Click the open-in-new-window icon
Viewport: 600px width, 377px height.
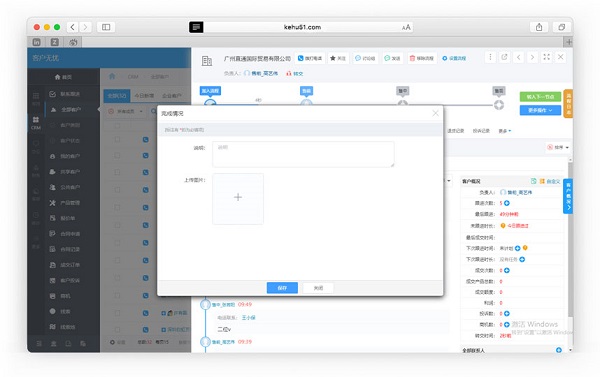point(504,57)
